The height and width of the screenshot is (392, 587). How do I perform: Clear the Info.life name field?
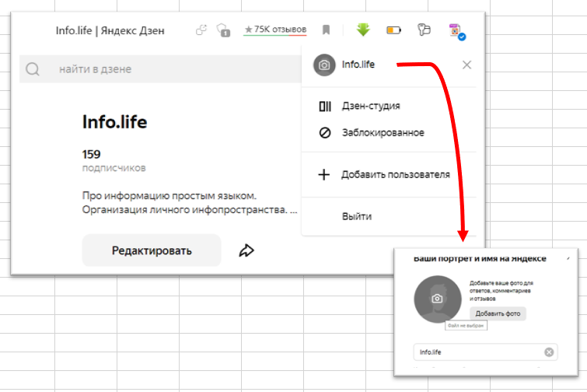coord(549,352)
